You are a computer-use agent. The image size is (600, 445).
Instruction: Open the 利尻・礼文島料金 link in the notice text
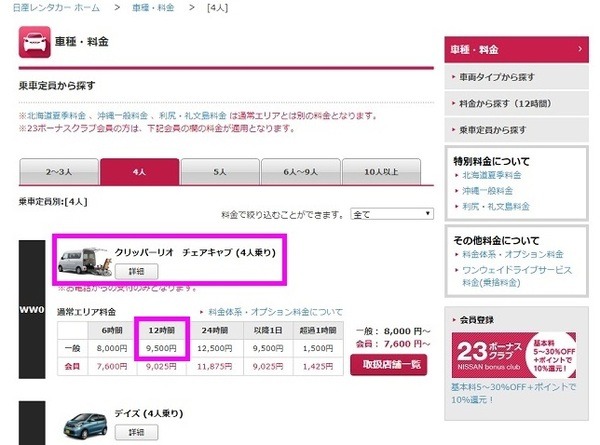193,116
